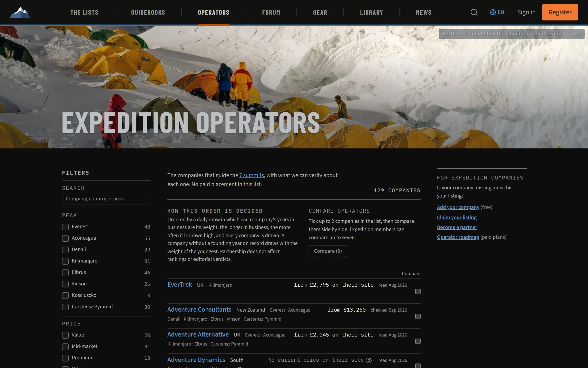Focus the Company, country or peak search field

(106, 199)
